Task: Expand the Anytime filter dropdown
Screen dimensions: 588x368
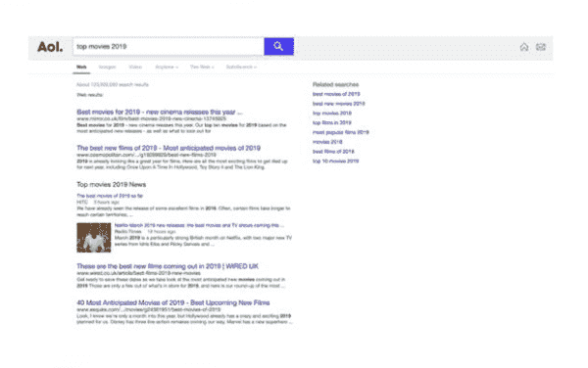Action: coord(167,67)
